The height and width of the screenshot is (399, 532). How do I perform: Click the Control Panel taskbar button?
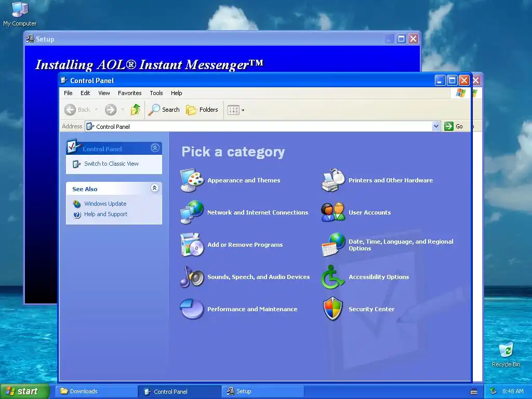[x=179, y=392]
